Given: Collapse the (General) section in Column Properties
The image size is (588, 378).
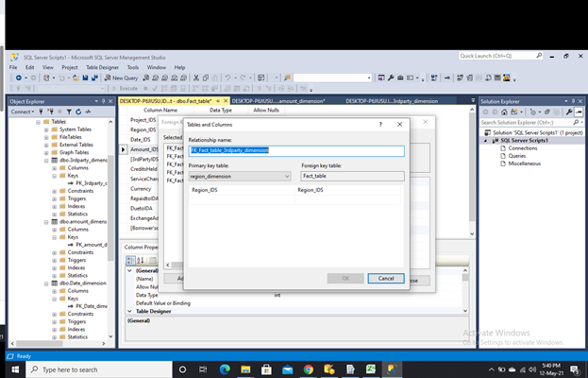Looking at the screenshot, I should 129,270.
